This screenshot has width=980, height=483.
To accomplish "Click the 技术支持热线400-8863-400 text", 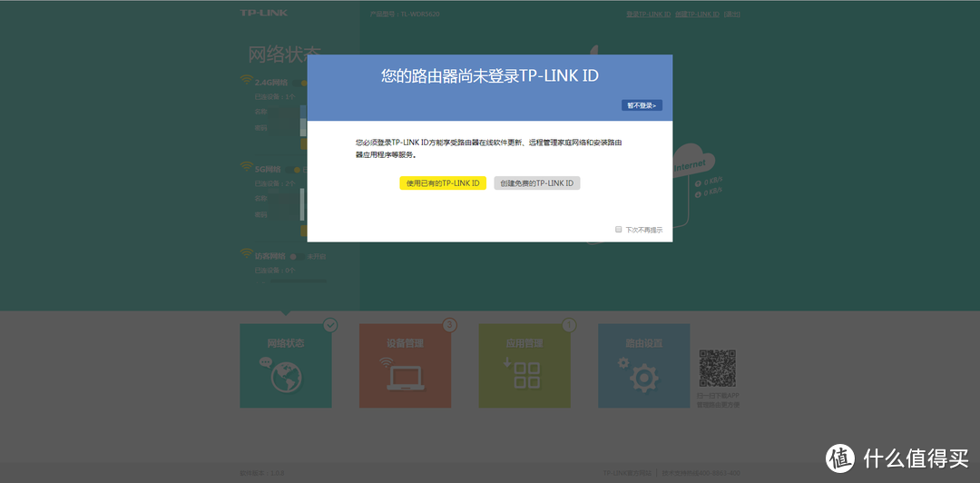I will click(701, 473).
